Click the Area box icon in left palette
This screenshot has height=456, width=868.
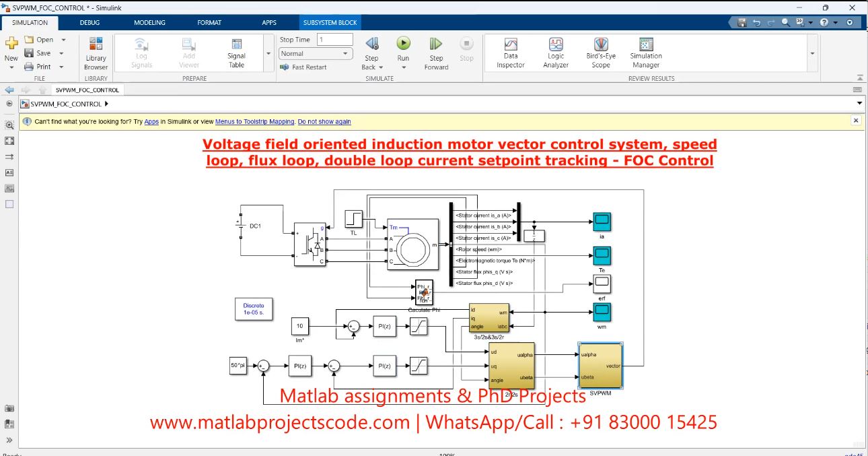pyautogui.click(x=9, y=204)
